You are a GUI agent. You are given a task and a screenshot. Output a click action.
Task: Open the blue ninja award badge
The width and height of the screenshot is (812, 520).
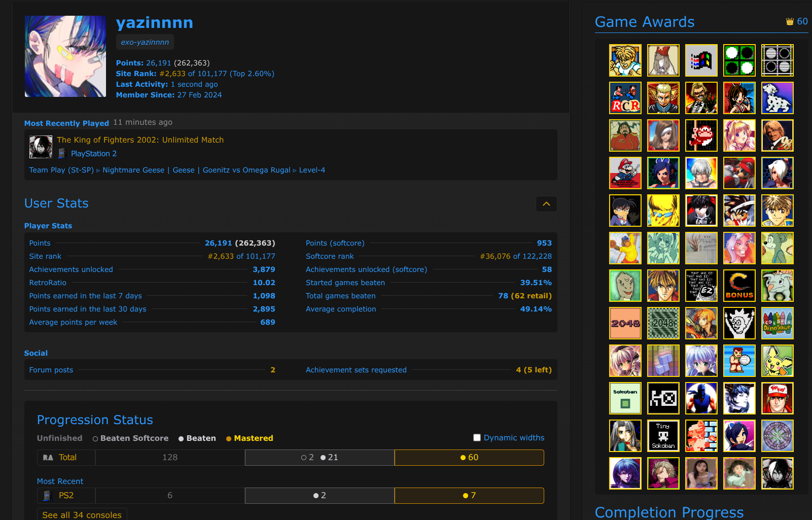(701, 398)
